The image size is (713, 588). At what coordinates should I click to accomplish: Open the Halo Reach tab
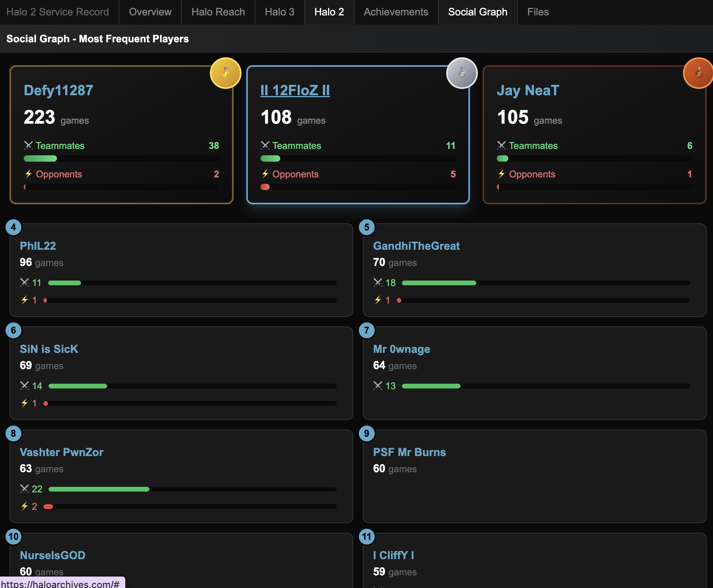tap(218, 12)
